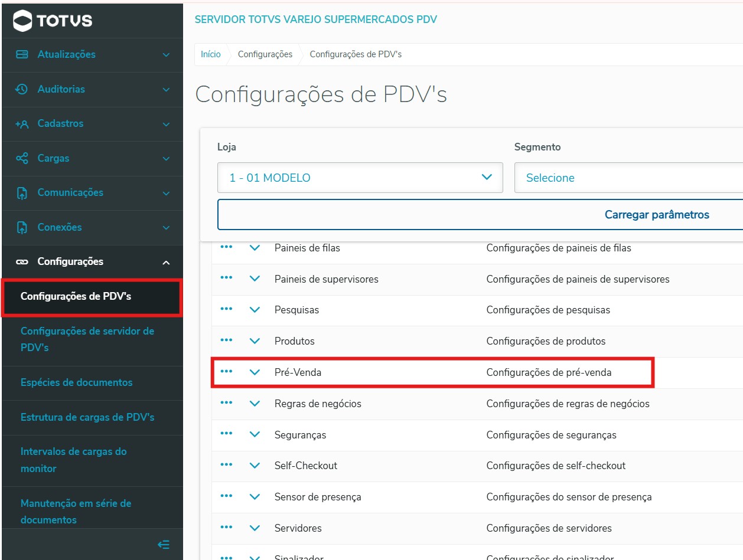Click the SERVIDOR TOTVS VAREJO SUPERMERCADOS PDV title
Screen dimensions: 743x560
coord(316,19)
